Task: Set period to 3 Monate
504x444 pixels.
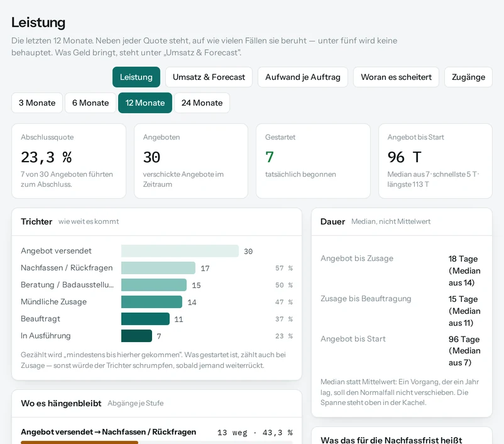Action: click(37, 103)
